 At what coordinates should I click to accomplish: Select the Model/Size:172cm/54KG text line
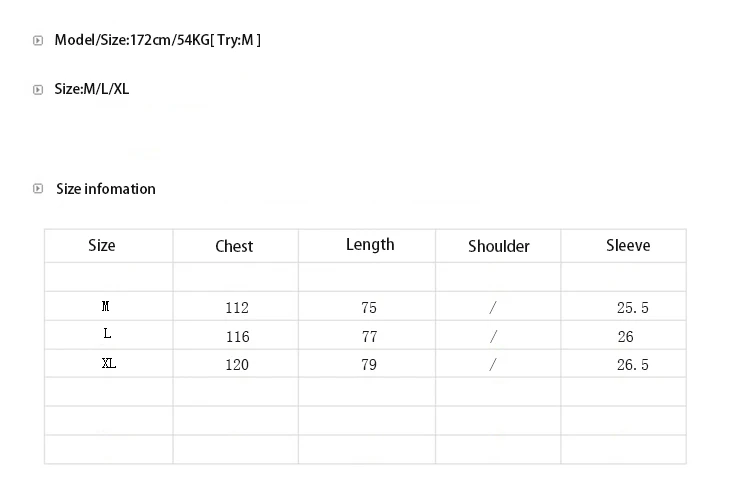tap(157, 40)
